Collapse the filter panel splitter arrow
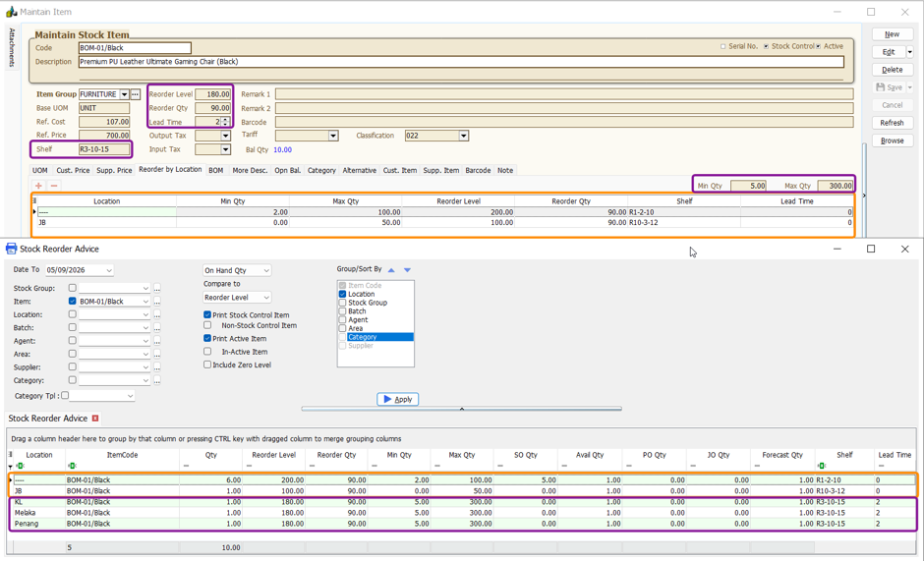924x561 pixels. tap(461, 408)
